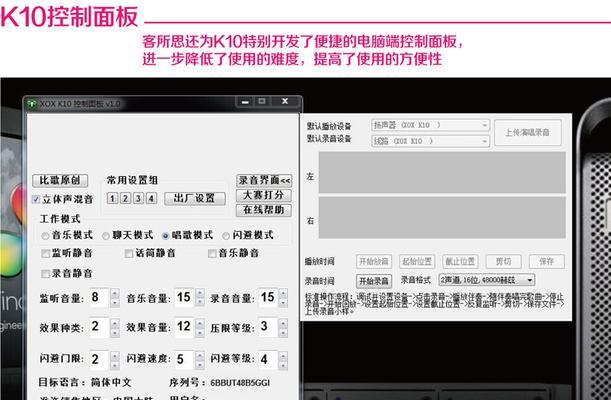
Task: Uncheck the 立体声混音 checkbox
Action: click(36, 199)
